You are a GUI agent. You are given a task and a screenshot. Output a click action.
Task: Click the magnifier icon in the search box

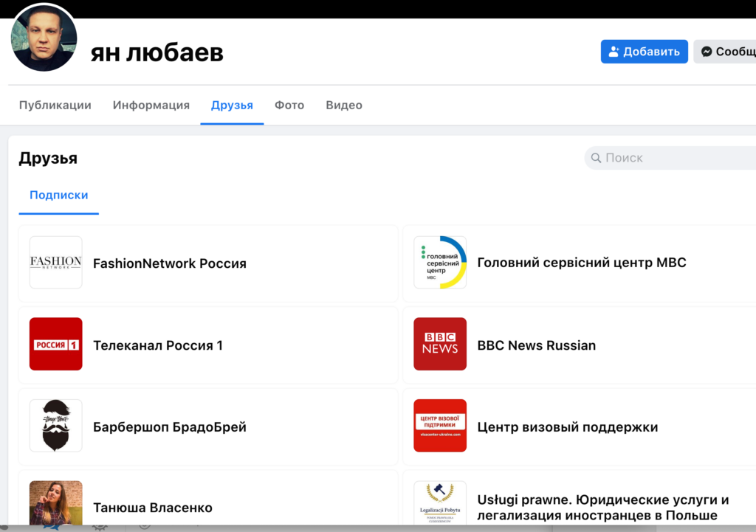coord(596,158)
